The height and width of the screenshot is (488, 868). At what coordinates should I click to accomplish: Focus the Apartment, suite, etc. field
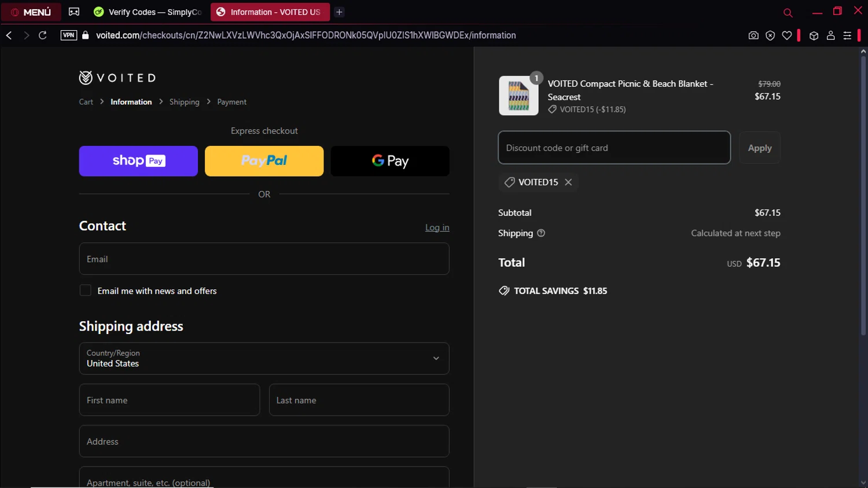(x=264, y=478)
